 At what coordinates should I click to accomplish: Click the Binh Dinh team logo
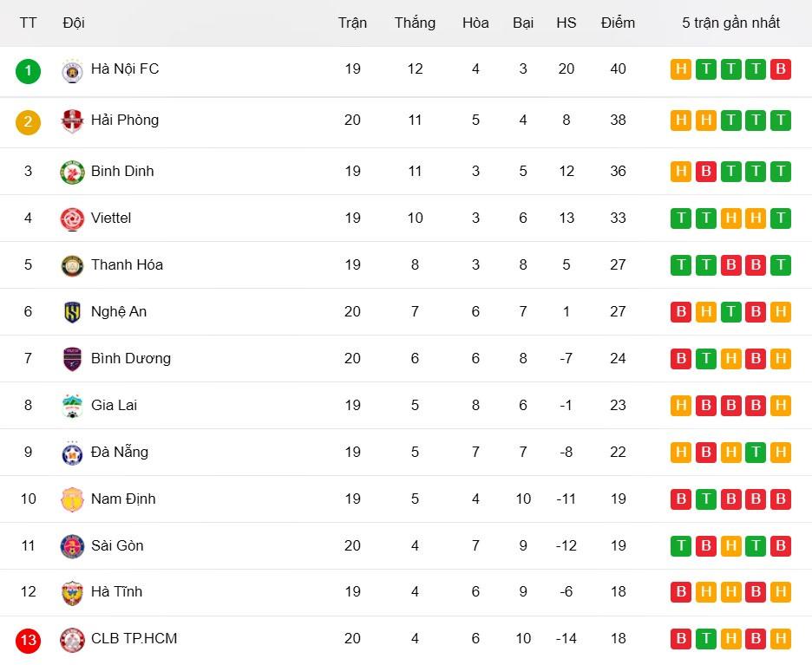(72, 173)
